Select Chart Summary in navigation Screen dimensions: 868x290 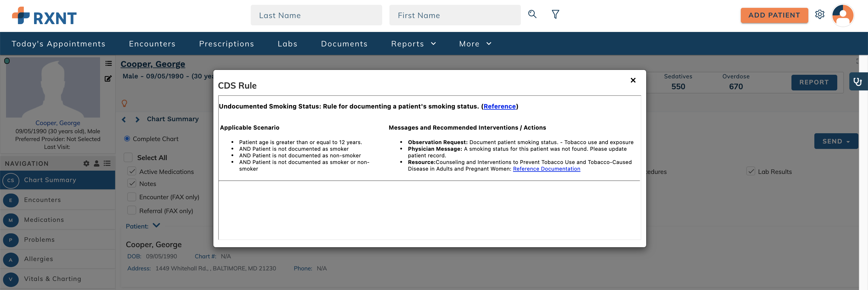pyautogui.click(x=58, y=180)
